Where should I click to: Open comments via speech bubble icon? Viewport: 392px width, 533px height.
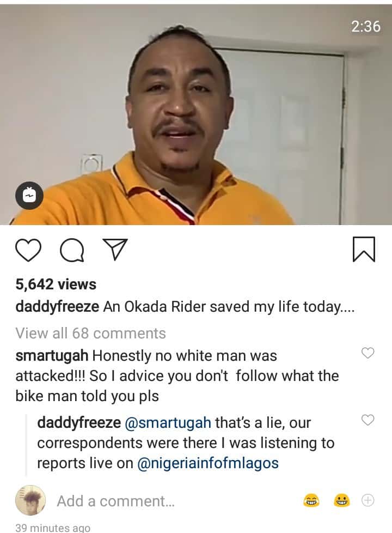(x=72, y=250)
